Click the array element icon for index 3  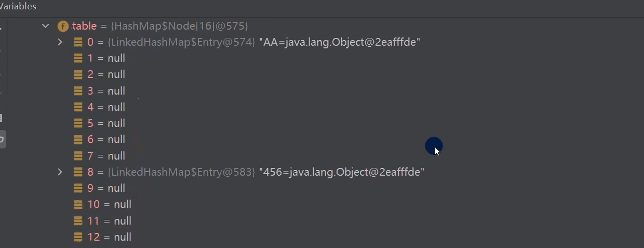(x=78, y=91)
